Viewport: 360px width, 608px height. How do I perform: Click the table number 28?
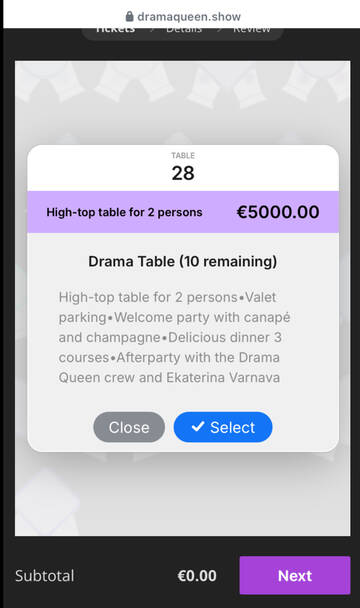[x=183, y=173]
